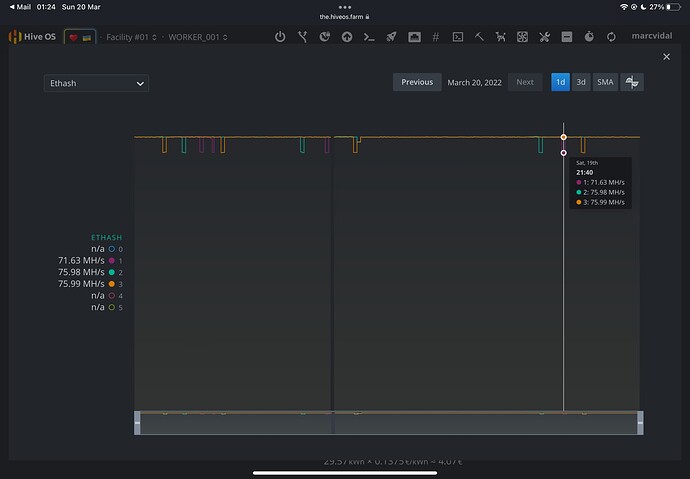
Task: Click the 75.99 MH/s legend value
Action: pos(81,284)
